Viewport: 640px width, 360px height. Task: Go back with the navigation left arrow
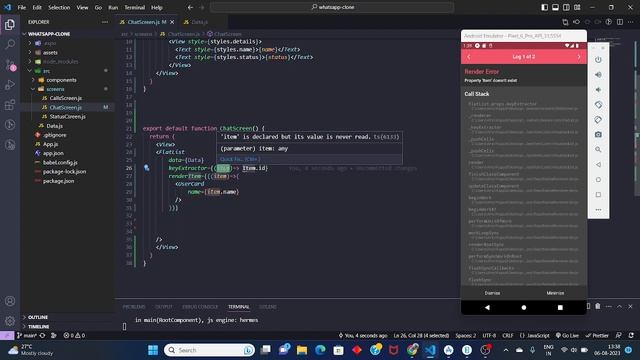point(190,7)
